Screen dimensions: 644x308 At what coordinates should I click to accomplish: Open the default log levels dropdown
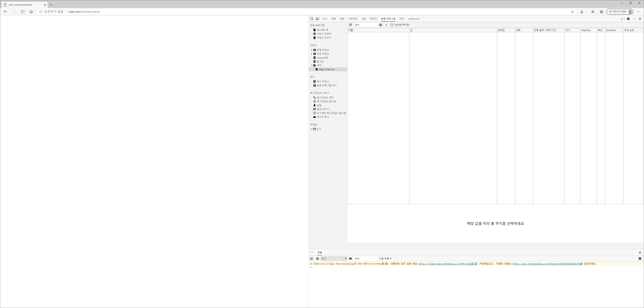(x=385, y=259)
